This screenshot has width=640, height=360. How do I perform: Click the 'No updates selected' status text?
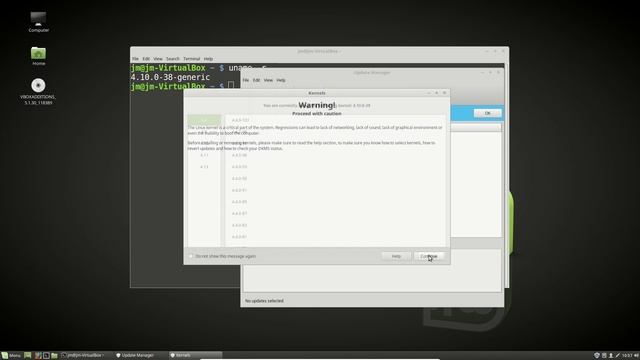[x=264, y=301]
